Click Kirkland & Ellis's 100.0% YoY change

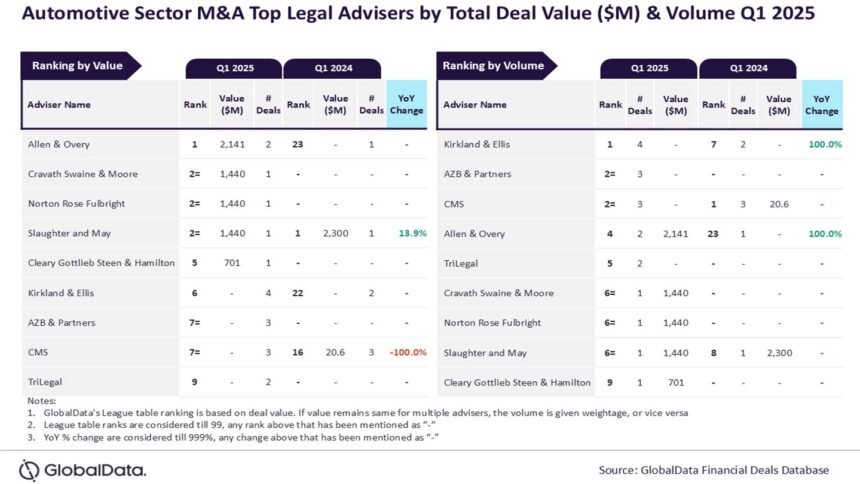(825, 144)
